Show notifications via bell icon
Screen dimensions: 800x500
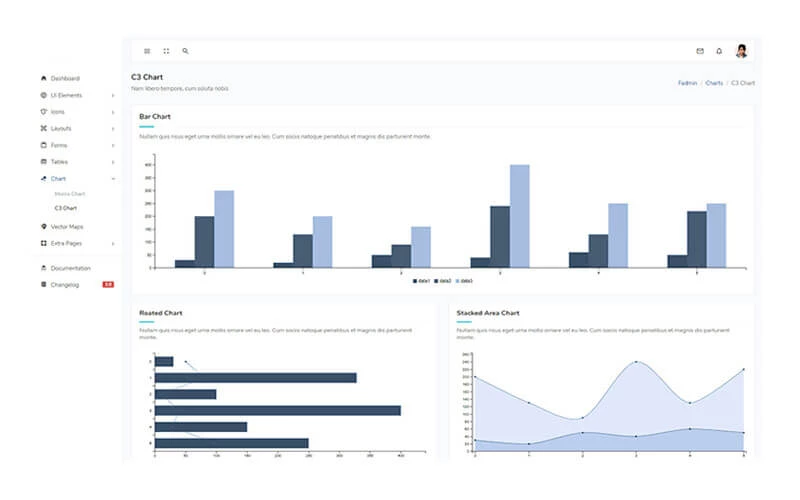[719, 51]
